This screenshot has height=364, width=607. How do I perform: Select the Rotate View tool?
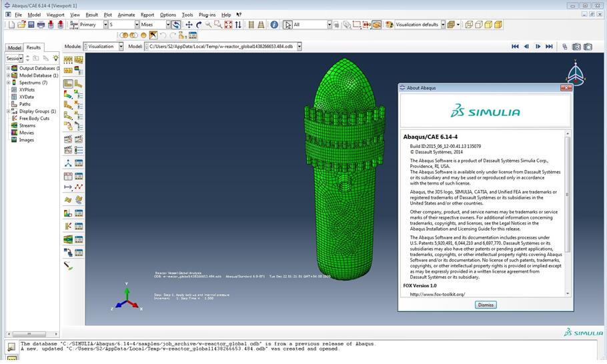coord(199,25)
